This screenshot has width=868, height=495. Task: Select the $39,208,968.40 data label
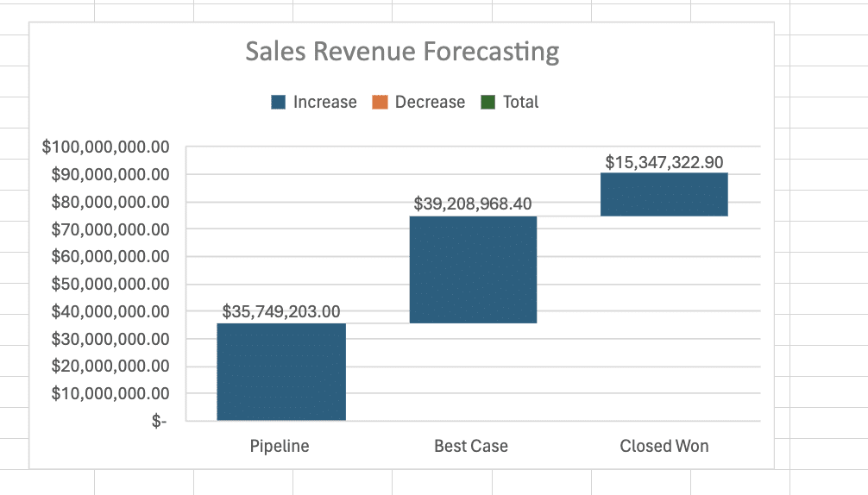[x=473, y=204]
